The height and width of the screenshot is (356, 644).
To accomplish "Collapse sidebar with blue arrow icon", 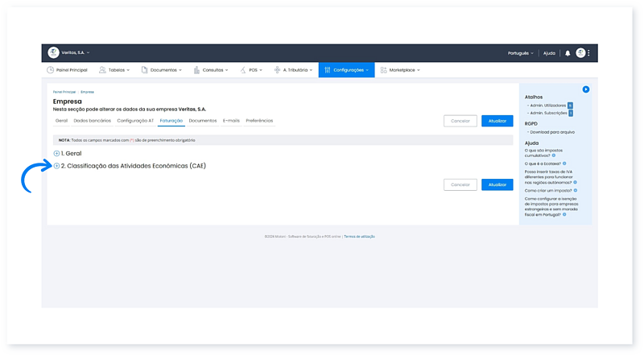I will click(586, 89).
